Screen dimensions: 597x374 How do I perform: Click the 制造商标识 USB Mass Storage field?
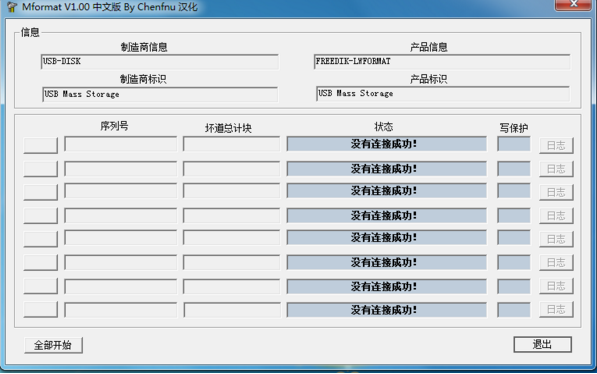[160, 94]
